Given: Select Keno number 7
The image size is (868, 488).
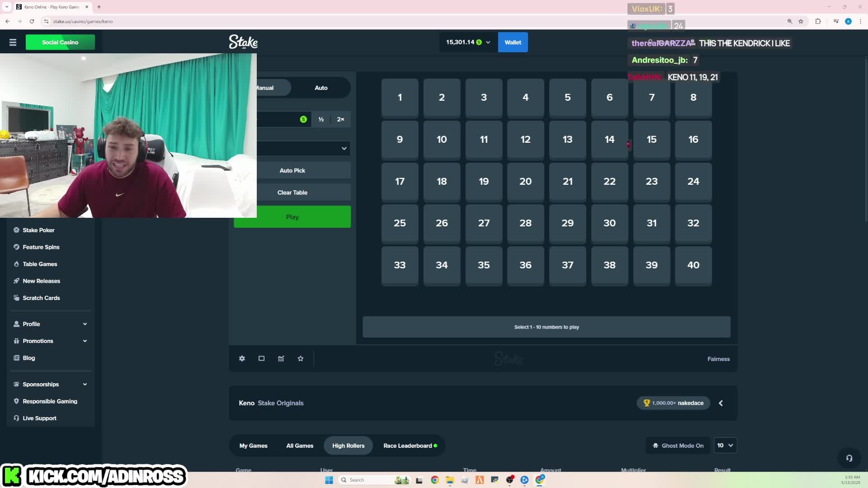Looking at the screenshot, I should [651, 98].
